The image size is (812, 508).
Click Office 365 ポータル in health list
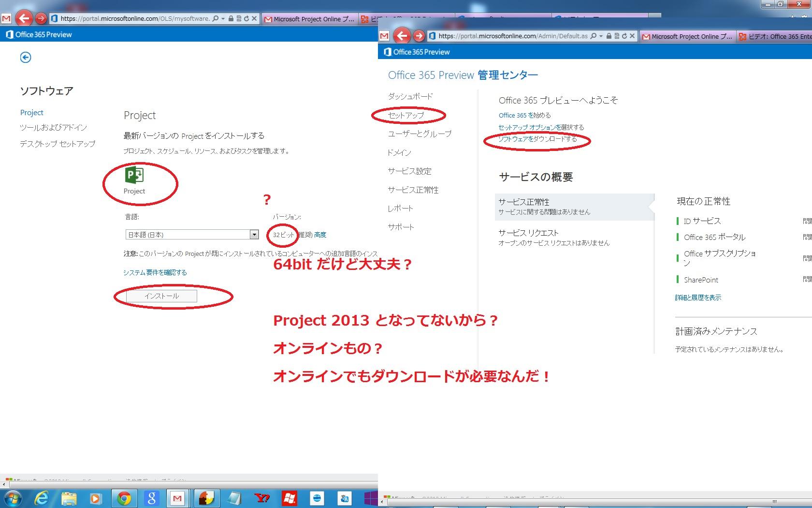point(714,237)
